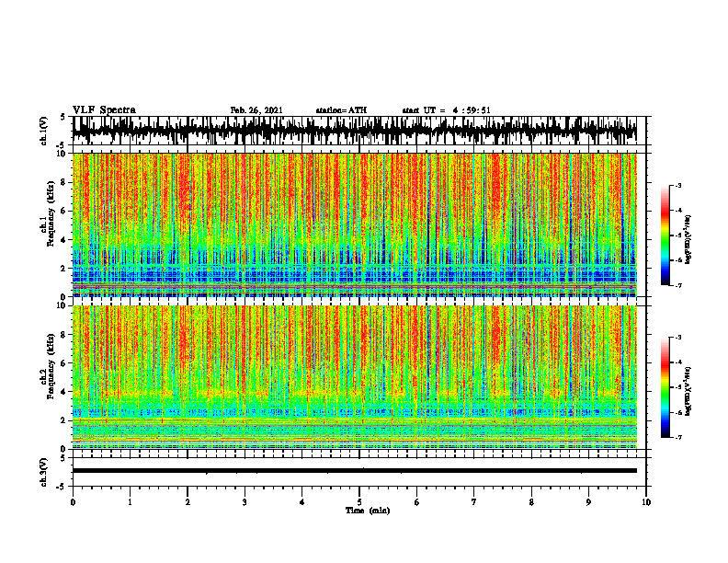Click the "10" tick on the time axis

tap(646, 502)
